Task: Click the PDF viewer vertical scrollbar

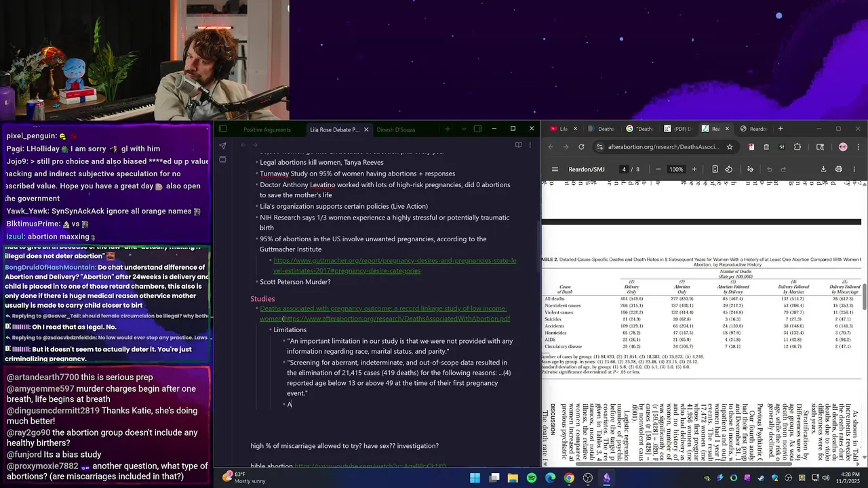Action: pos(864,298)
